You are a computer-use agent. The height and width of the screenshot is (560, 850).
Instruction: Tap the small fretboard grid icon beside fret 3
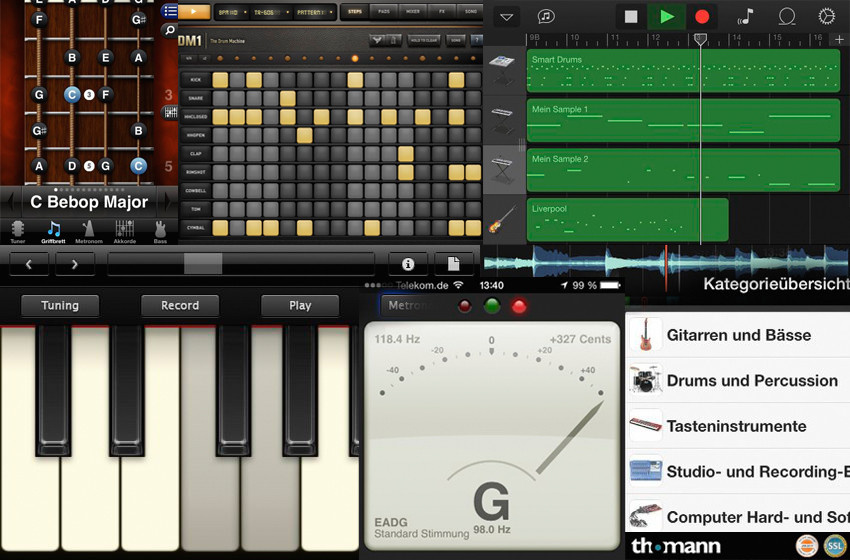(x=170, y=112)
